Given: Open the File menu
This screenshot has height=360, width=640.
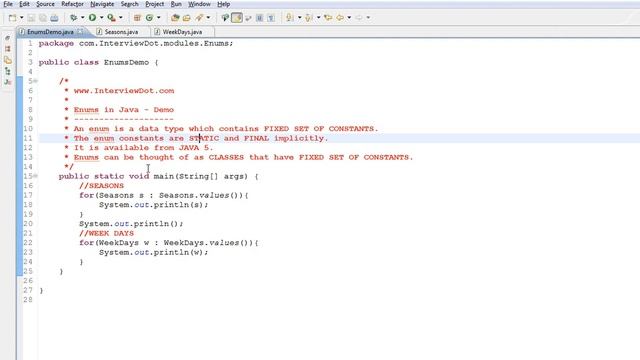Looking at the screenshot, I should tap(8, 4).
